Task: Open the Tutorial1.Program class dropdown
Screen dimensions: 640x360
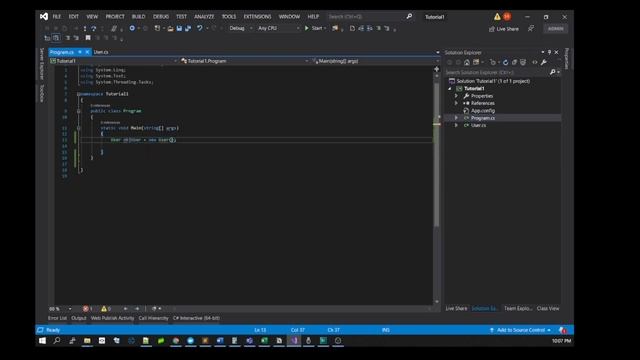Action: tap(244, 61)
